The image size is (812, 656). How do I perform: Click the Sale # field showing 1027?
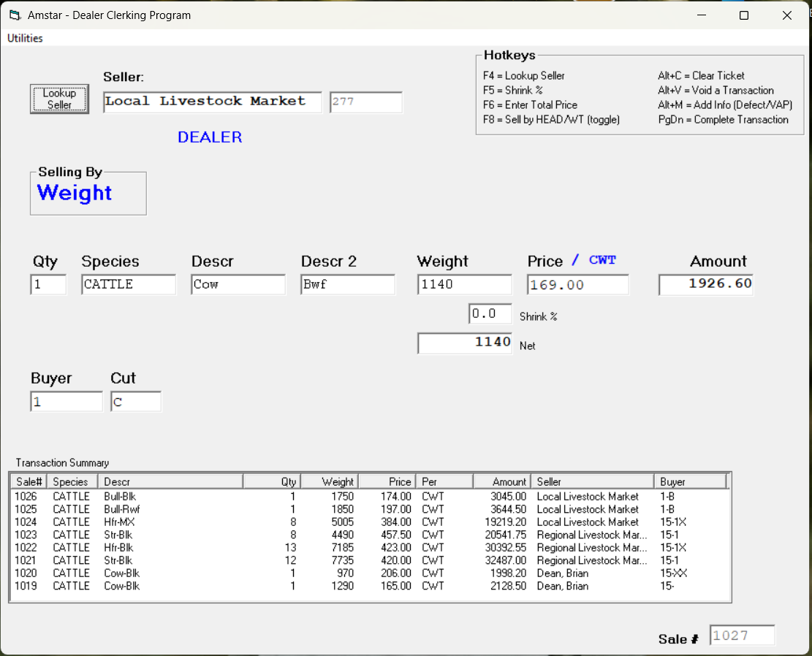(x=742, y=635)
